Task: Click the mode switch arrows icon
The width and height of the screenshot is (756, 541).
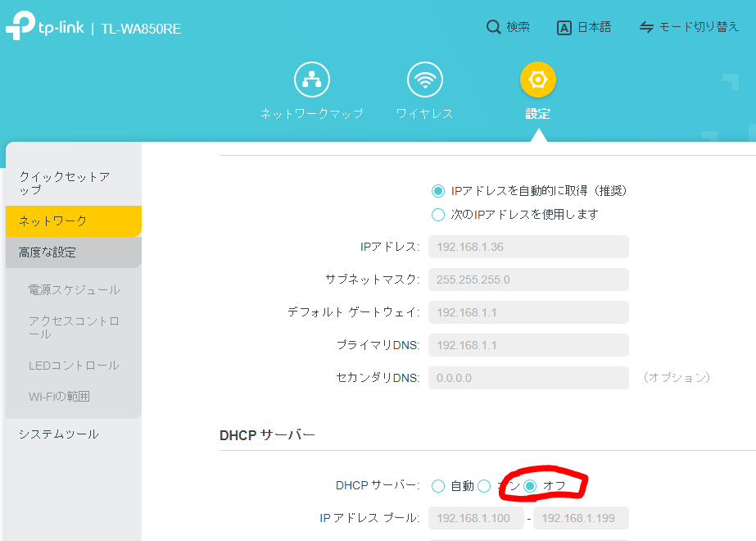Action: [646, 27]
